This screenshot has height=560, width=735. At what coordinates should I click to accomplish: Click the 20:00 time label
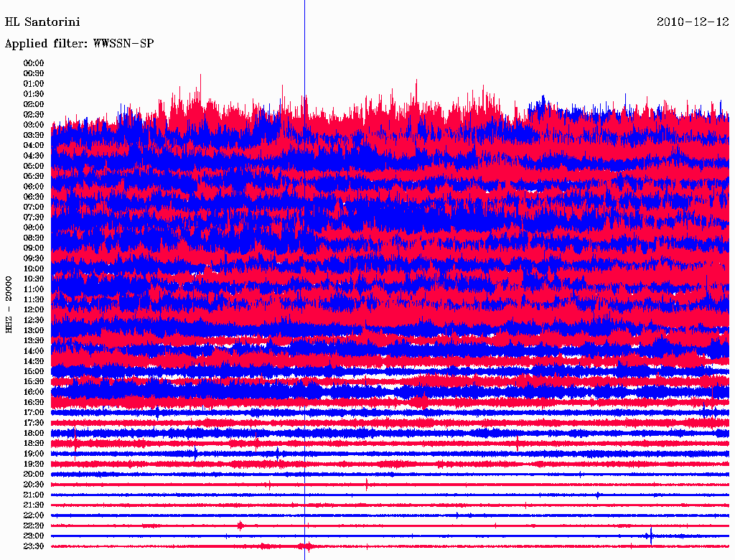(34, 474)
